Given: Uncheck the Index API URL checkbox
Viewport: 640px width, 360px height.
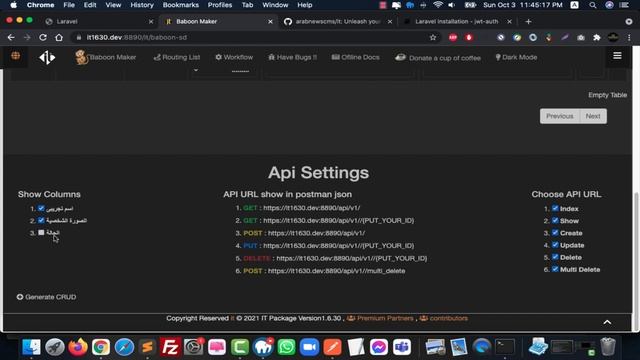Looking at the screenshot, I should [x=555, y=208].
